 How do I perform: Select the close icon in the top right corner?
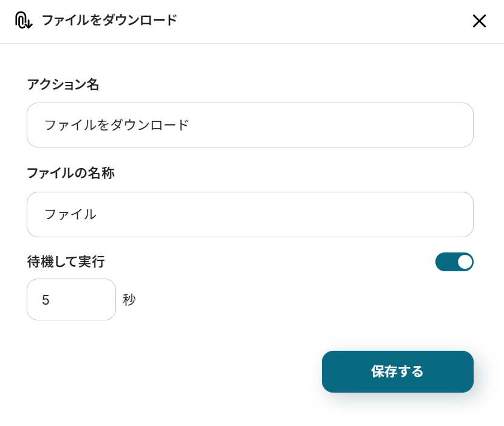tap(479, 21)
